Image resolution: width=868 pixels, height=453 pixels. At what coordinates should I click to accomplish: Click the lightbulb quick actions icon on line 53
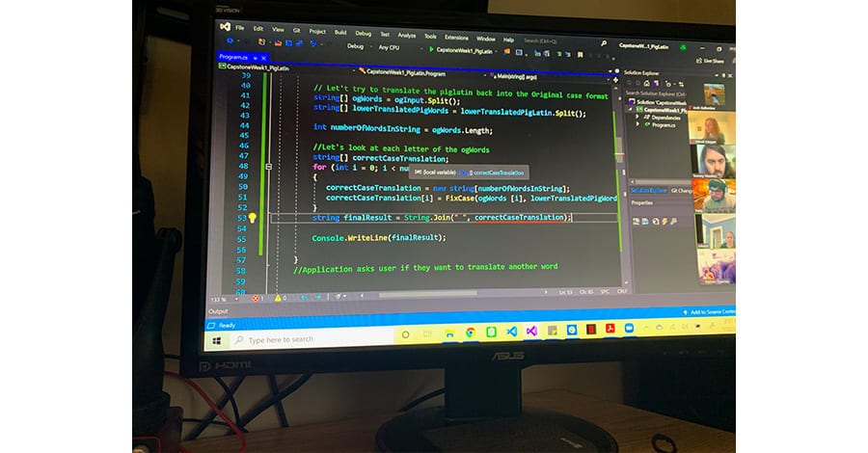point(252,218)
